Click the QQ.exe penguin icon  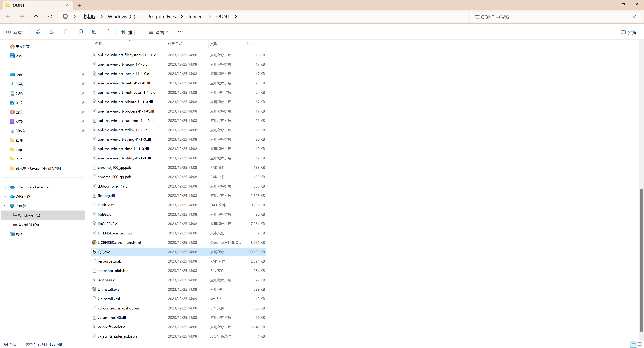(x=94, y=252)
